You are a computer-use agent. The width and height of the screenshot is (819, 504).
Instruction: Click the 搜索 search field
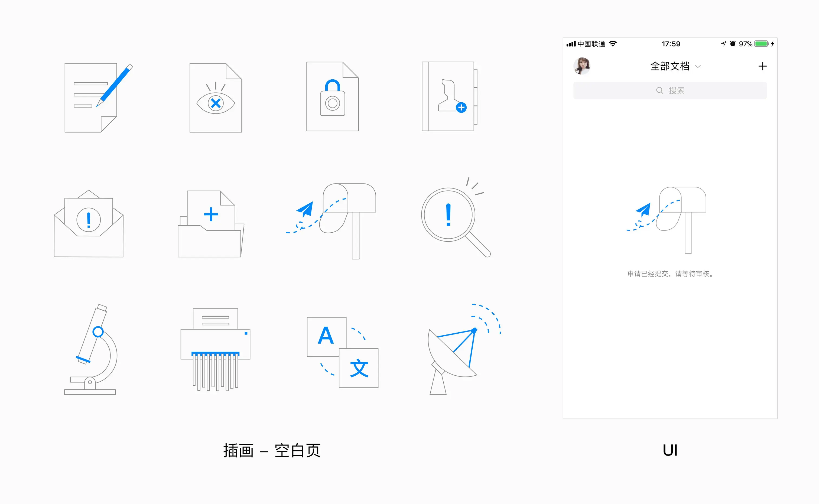670,90
